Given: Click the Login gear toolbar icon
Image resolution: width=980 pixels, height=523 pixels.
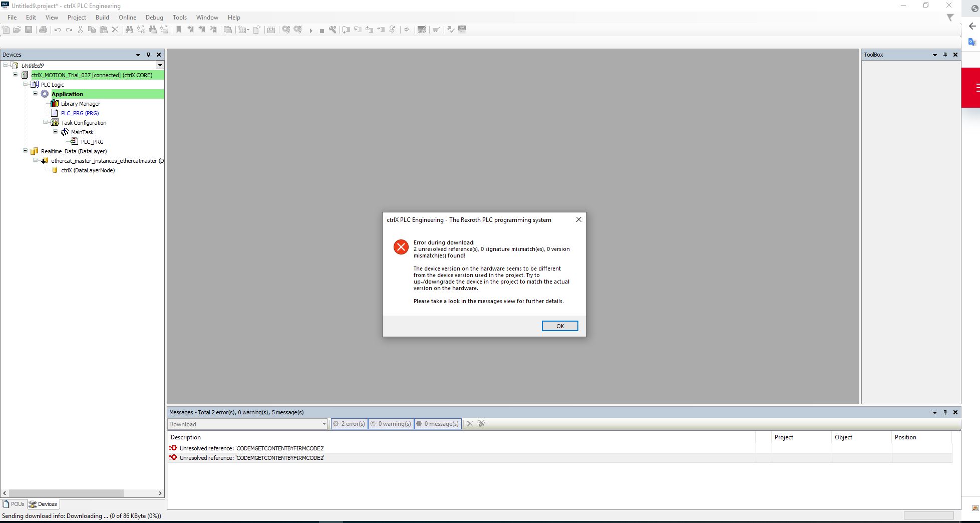Looking at the screenshot, I should (286, 30).
